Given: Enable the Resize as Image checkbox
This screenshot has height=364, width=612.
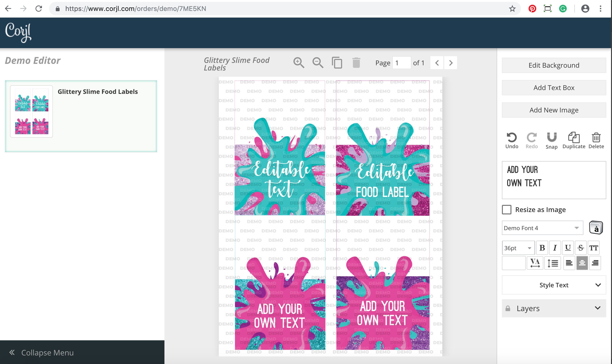Looking at the screenshot, I should pyautogui.click(x=506, y=210).
